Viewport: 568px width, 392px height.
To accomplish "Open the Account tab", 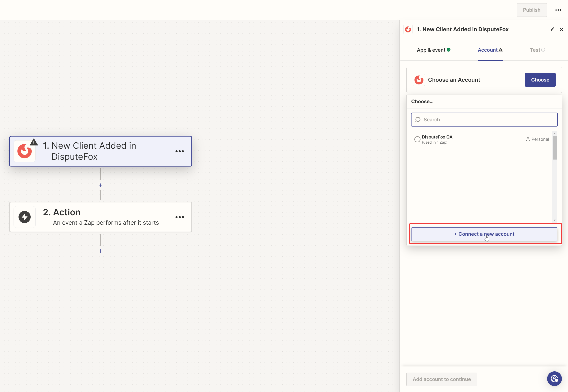I will click(x=488, y=50).
